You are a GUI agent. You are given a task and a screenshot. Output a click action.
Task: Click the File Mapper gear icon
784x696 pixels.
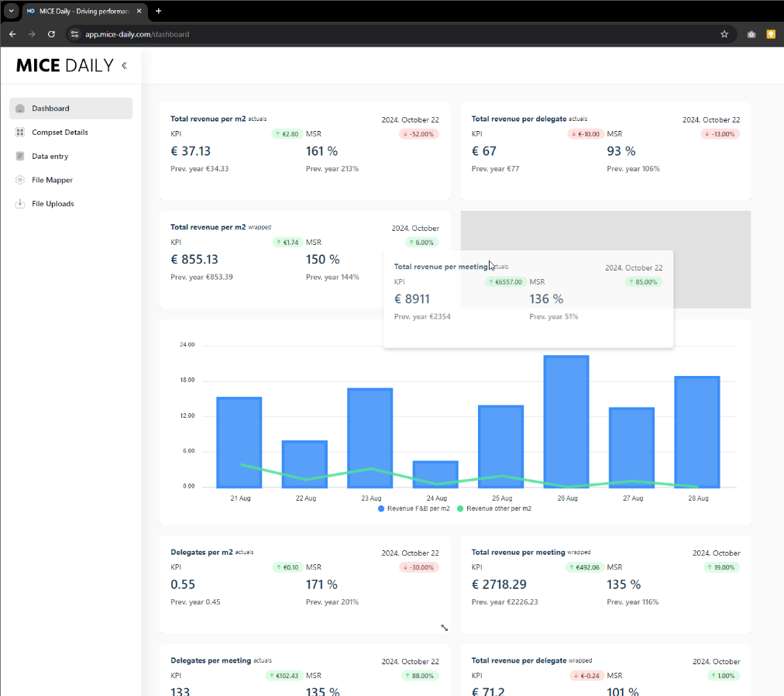(20, 180)
